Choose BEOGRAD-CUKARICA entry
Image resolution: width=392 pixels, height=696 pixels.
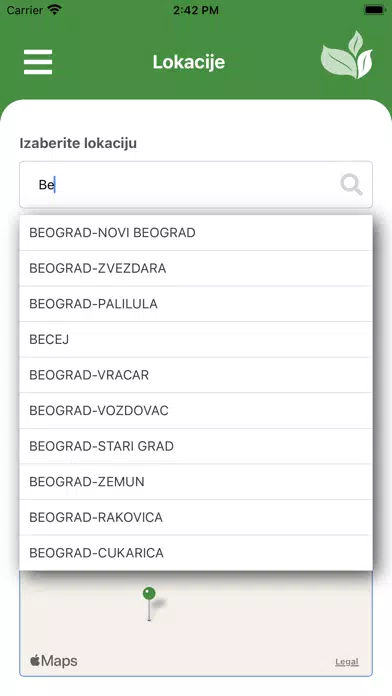(196, 553)
